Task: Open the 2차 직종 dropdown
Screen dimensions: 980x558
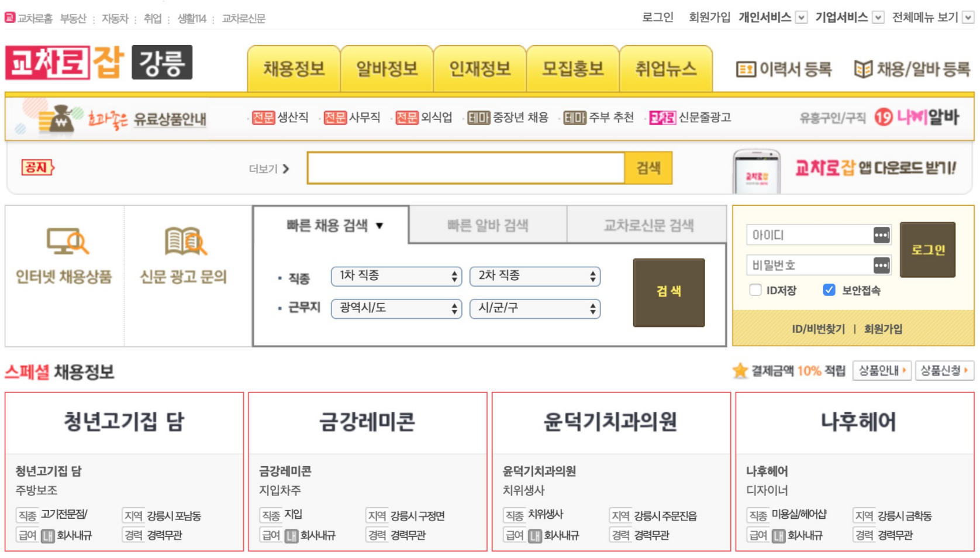Action: click(x=535, y=276)
